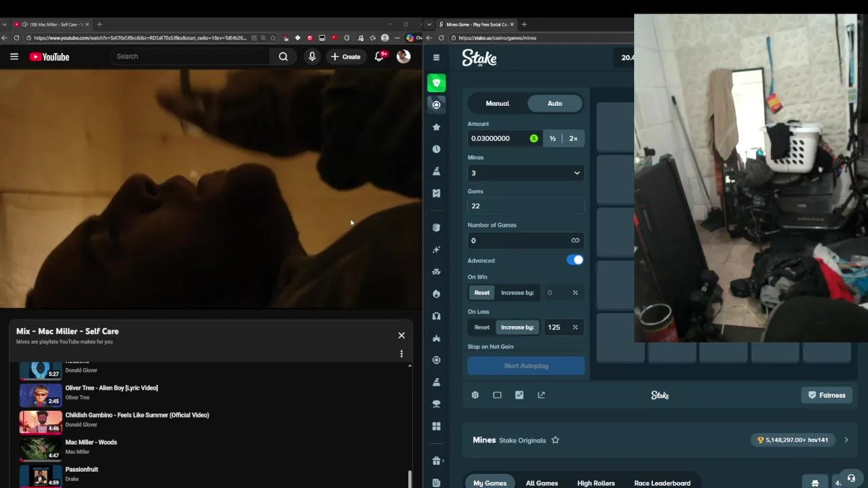Image resolution: width=868 pixels, height=488 pixels.
Task: Toggle ghost mode incognito icon
Action: tap(815, 483)
